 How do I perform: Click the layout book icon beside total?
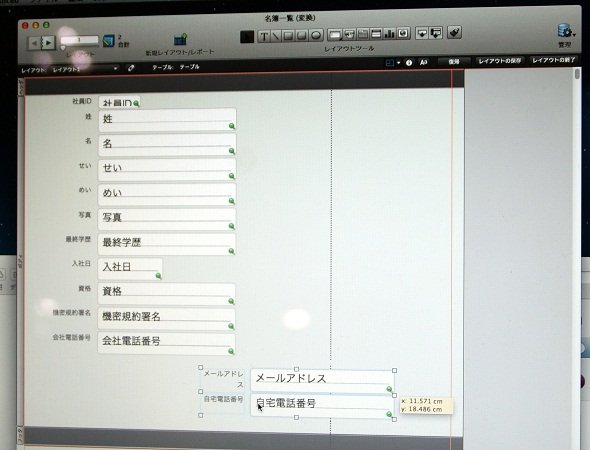coord(108,41)
